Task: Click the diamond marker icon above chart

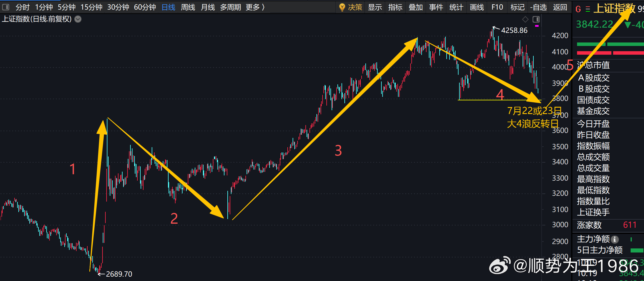Action: click(525, 19)
